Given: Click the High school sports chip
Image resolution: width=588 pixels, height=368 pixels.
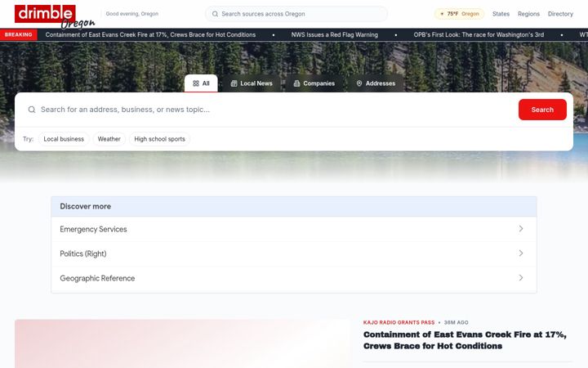Looking at the screenshot, I should tap(159, 139).
